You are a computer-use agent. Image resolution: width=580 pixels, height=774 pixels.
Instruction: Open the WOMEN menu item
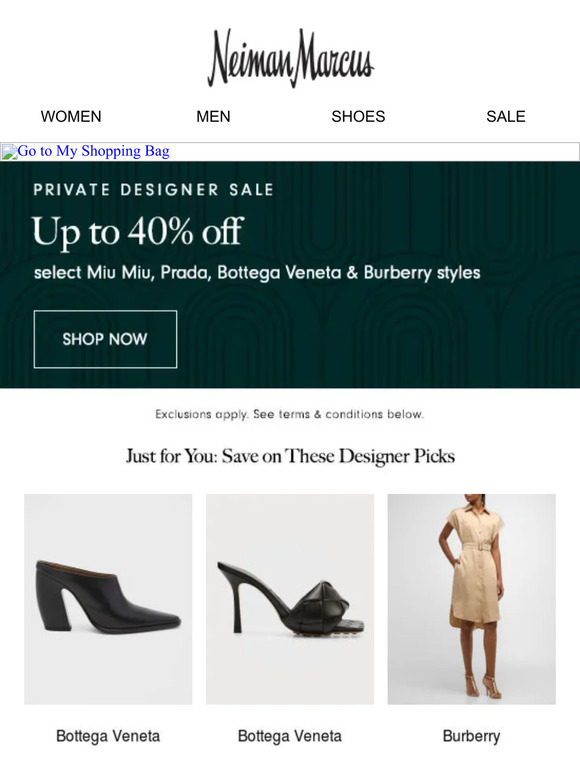click(x=71, y=116)
